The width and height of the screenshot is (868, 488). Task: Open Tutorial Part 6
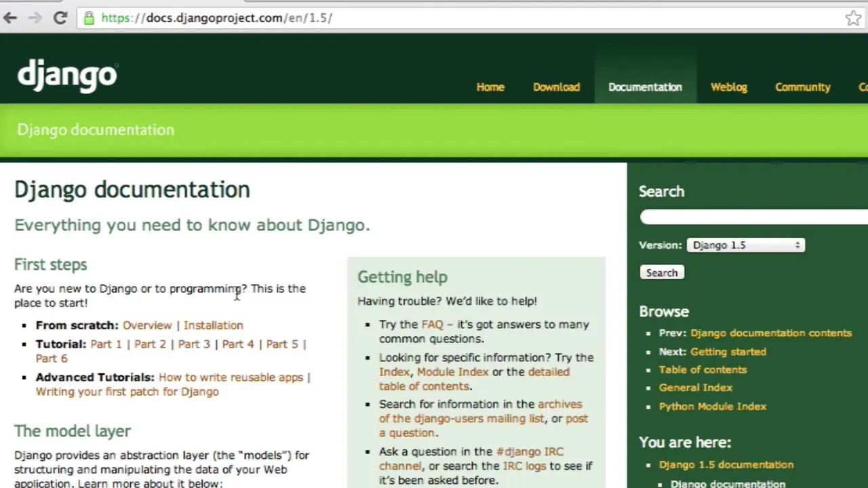(52, 359)
